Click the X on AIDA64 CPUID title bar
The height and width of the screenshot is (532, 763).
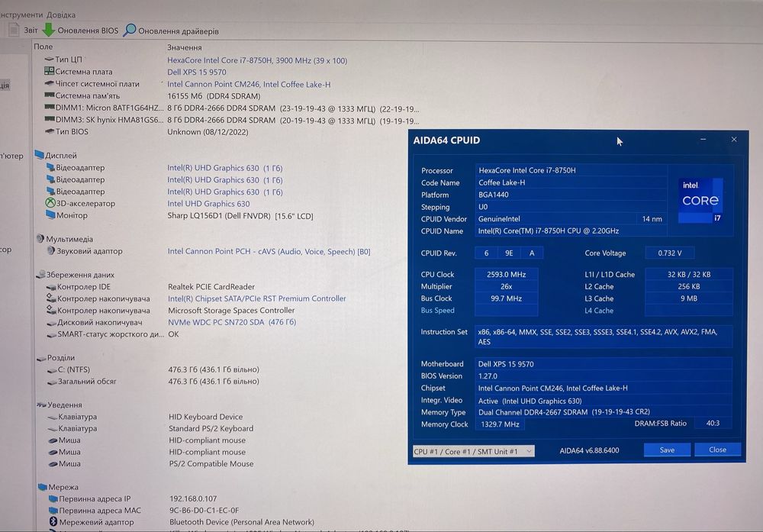(734, 139)
